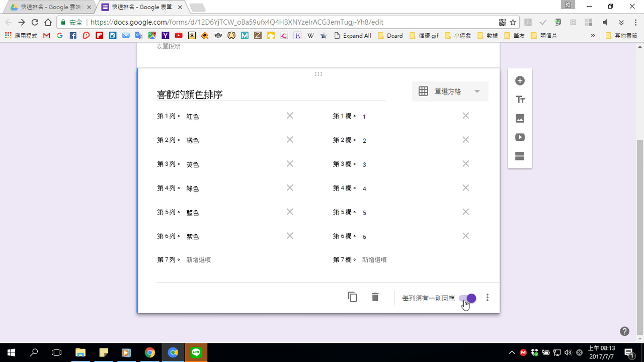Edit row 1 text 紅色

[x=193, y=117]
